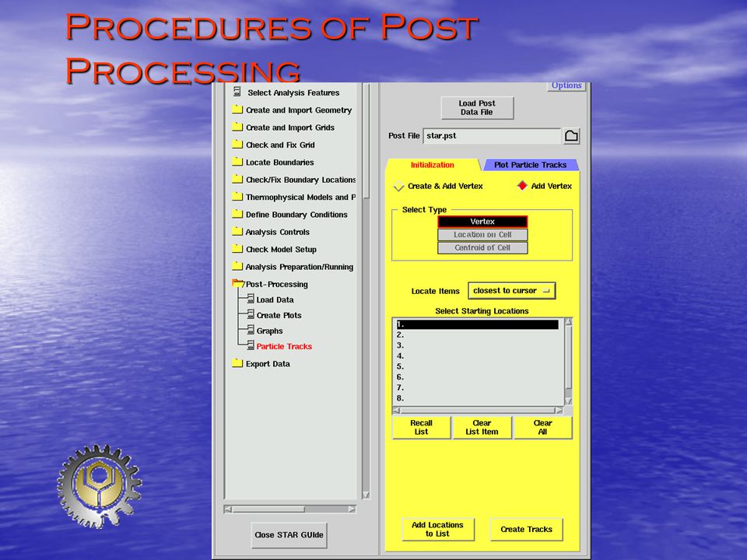Click folder icon next to Locate Boundaries
The height and width of the screenshot is (560, 747).
(x=237, y=162)
